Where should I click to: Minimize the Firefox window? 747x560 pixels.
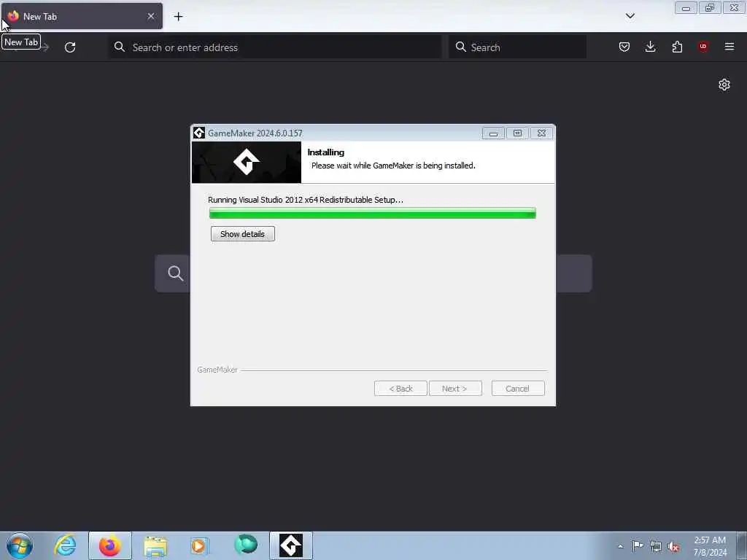tap(686, 8)
